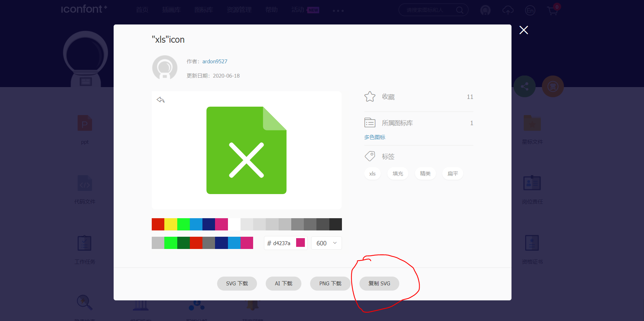Switch language with the En icon
This screenshot has height=321, width=644.
[530, 10]
